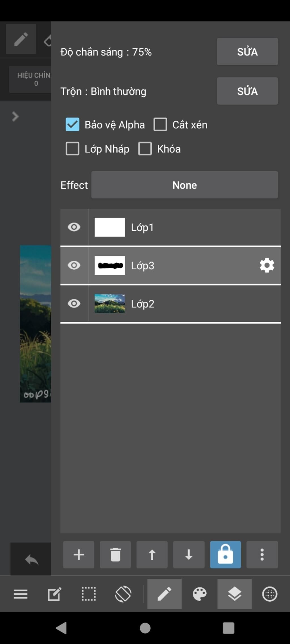Move layer down with down arrow
The height and width of the screenshot is (644, 290).
189,555
